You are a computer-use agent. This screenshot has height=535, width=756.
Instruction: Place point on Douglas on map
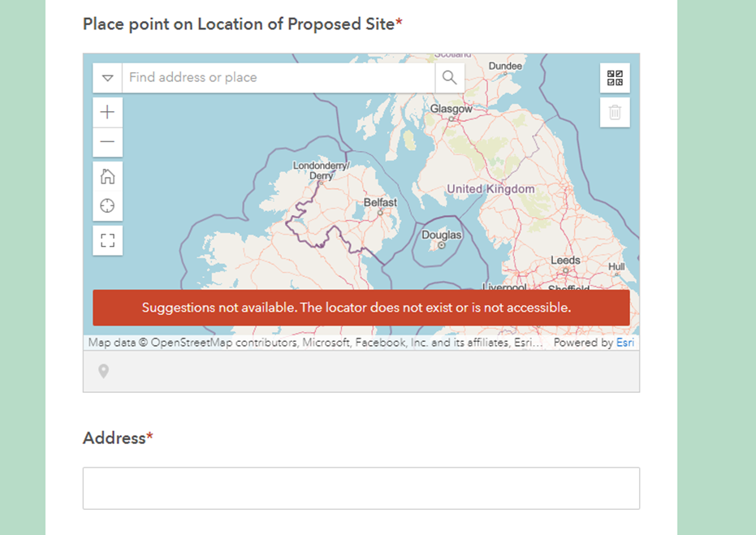(441, 245)
